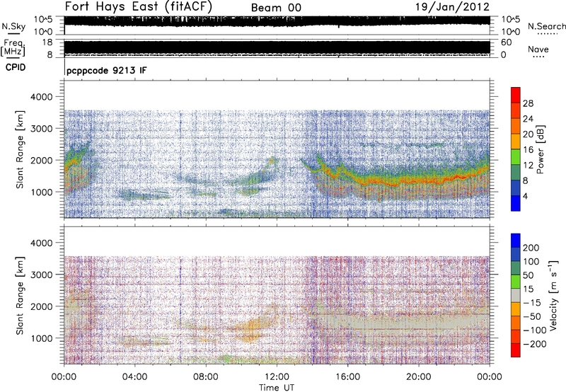Click the 'Fort Hays East (fitACF)' title

coord(139,7)
